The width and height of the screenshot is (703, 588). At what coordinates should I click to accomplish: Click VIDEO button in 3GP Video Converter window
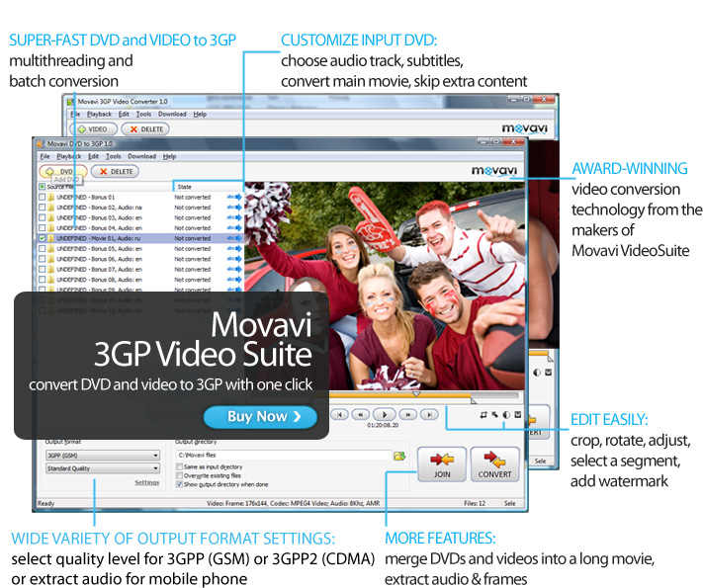click(x=93, y=129)
